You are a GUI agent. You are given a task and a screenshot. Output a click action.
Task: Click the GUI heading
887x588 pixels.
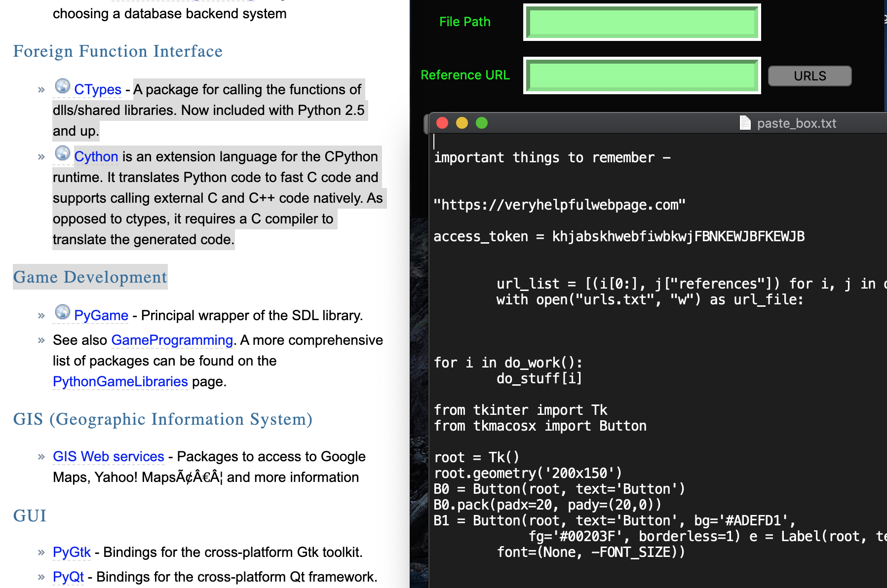click(x=30, y=516)
